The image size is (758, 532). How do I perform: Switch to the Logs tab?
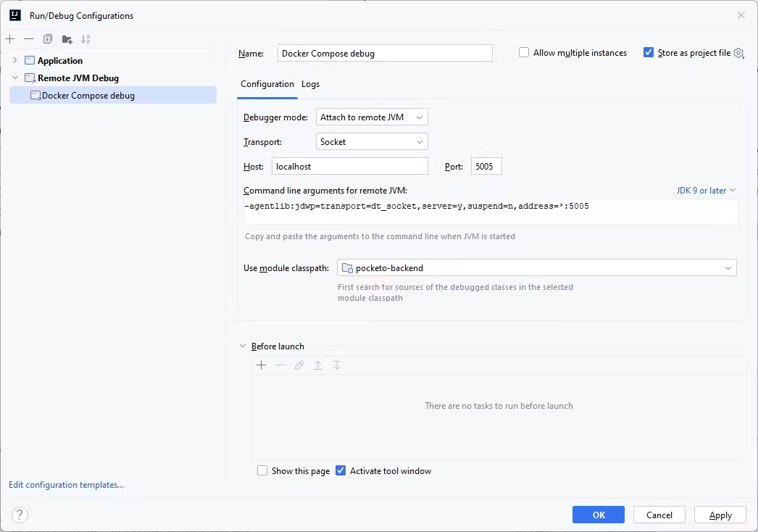[310, 84]
